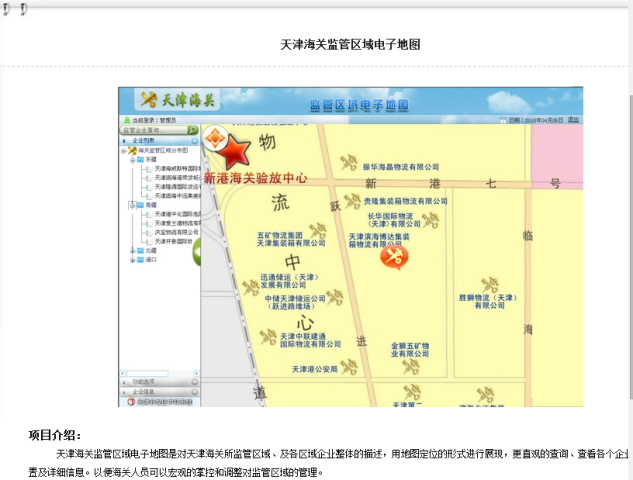The image size is (633, 480).
Task: Click the 项目介绍 heading
Action: (55, 435)
